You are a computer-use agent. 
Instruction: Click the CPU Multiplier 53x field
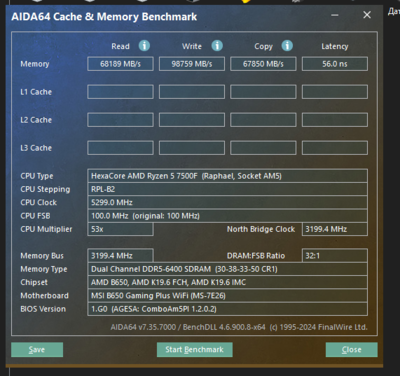[x=120, y=229]
